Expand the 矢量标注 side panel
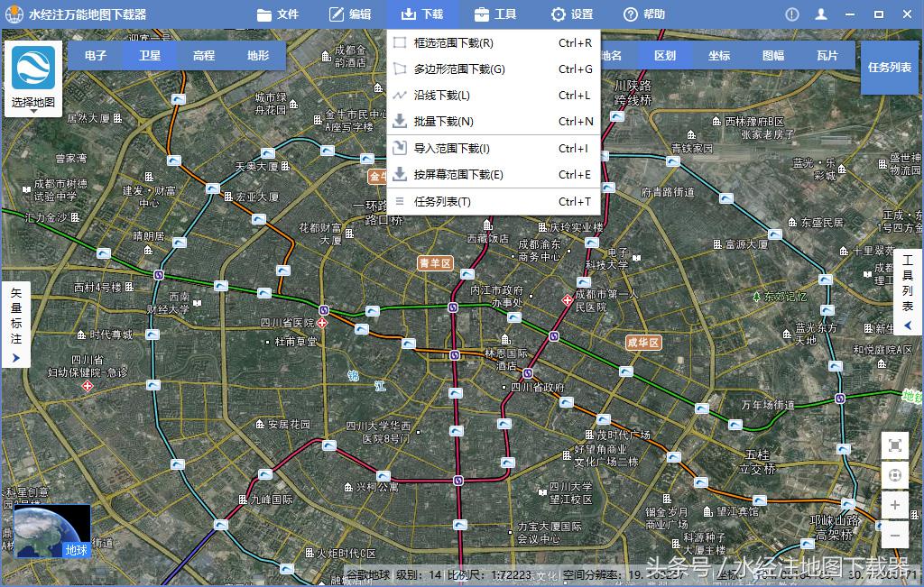This screenshot has width=924, height=587. pos(16,325)
